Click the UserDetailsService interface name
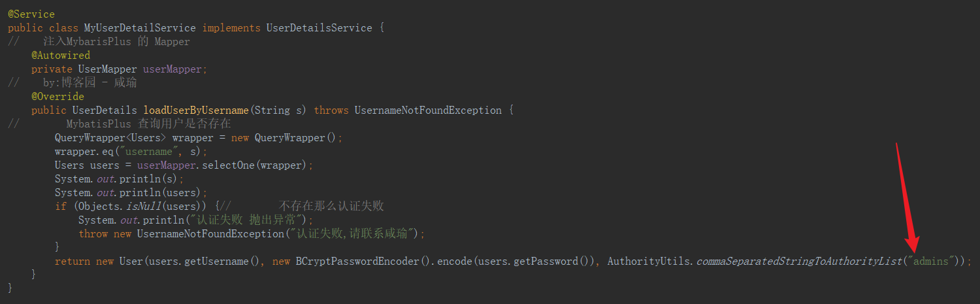980x304 pixels. (319, 27)
